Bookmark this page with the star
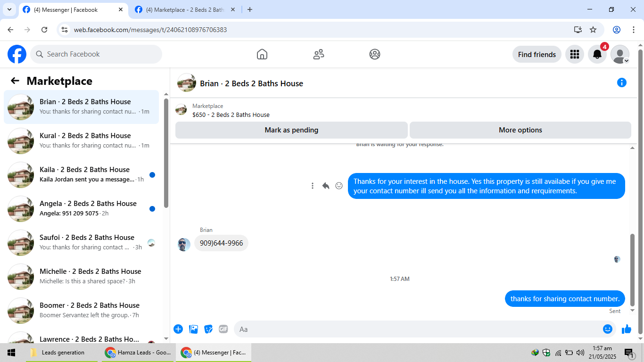 pos(593,30)
